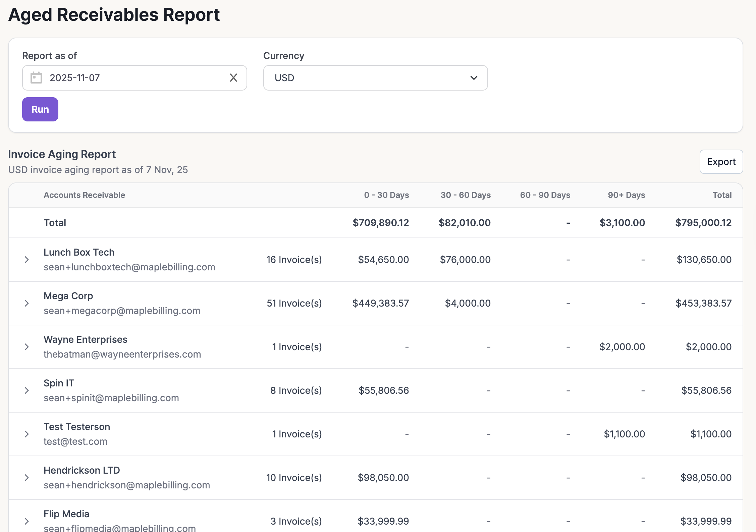Expand the Spin IT row
The image size is (756, 532).
click(x=27, y=390)
